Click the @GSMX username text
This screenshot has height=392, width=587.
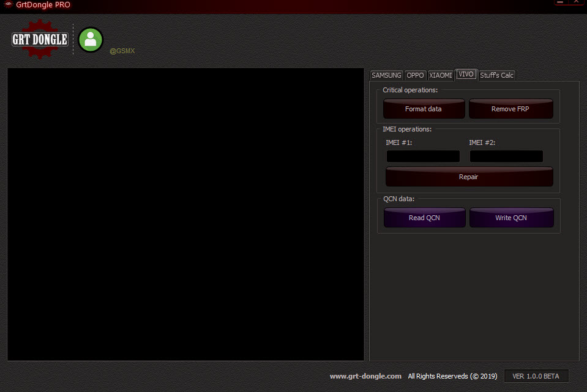click(122, 51)
